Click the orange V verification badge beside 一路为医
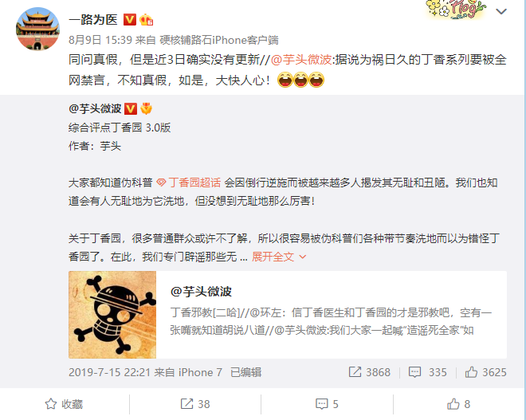The height and width of the screenshot is (420, 526). click(x=130, y=20)
